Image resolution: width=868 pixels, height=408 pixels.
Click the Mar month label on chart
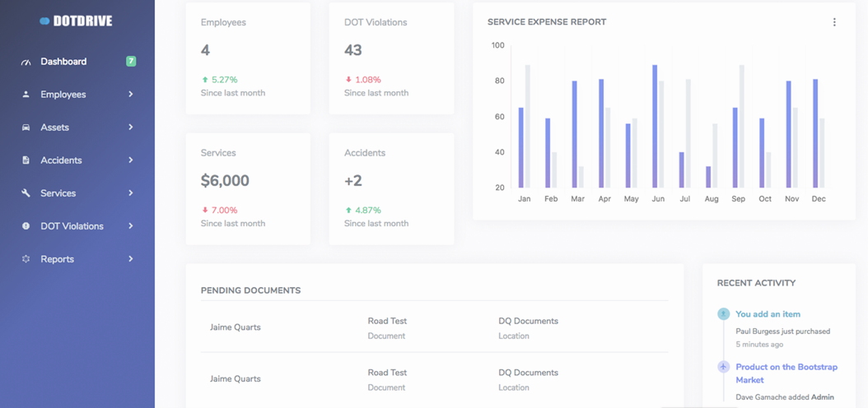[x=577, y=199]
